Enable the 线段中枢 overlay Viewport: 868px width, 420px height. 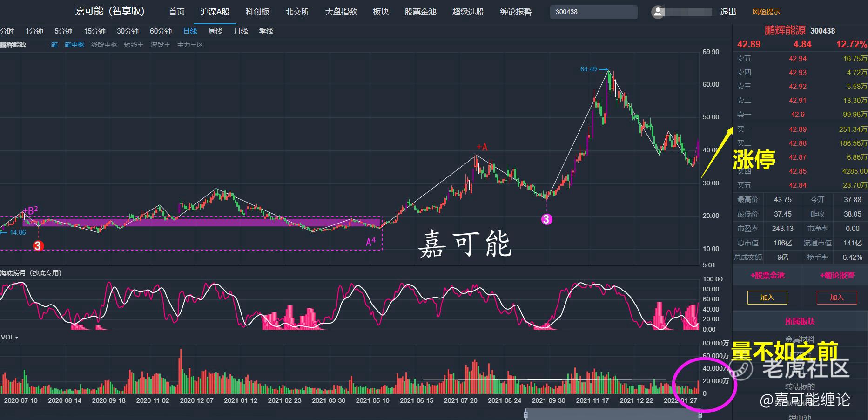point(104,45)
